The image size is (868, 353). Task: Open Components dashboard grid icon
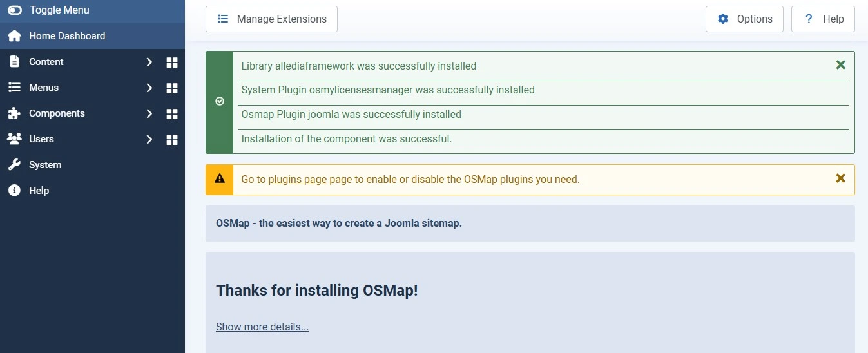coord(172,113)
